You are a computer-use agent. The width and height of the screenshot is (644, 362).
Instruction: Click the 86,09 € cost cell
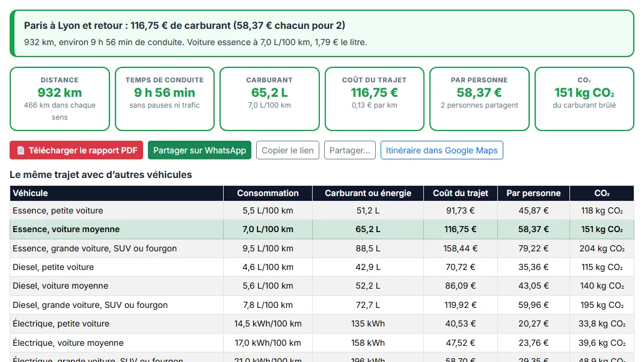[461, 286]
